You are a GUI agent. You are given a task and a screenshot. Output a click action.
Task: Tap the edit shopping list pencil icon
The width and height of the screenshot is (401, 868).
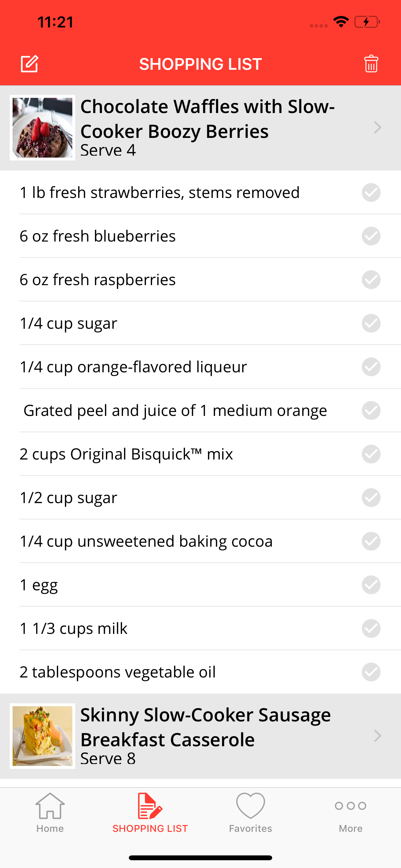(x=30, y=64)
